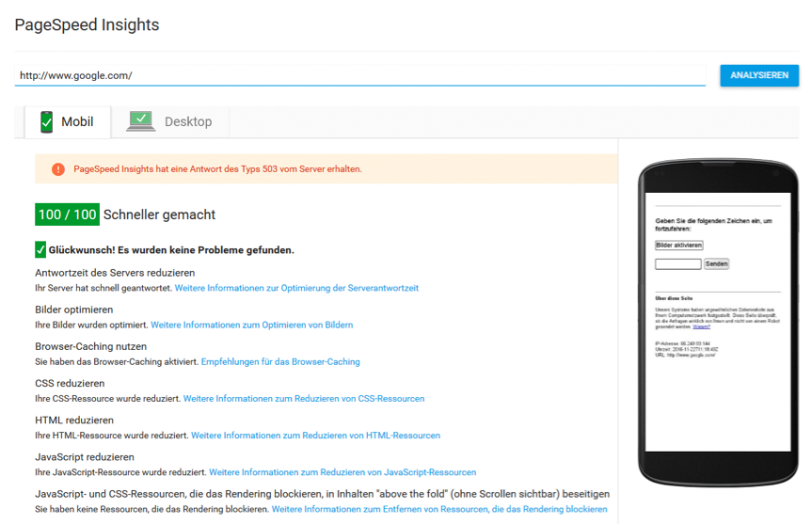
Task: Click the mobile phone icon with checkmark
Action: [x=47, y=122]
